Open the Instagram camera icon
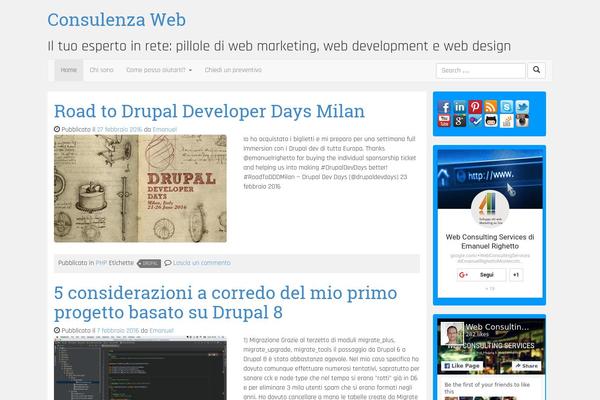Viewport: 600px width, 400px height. tap(522, 121)
